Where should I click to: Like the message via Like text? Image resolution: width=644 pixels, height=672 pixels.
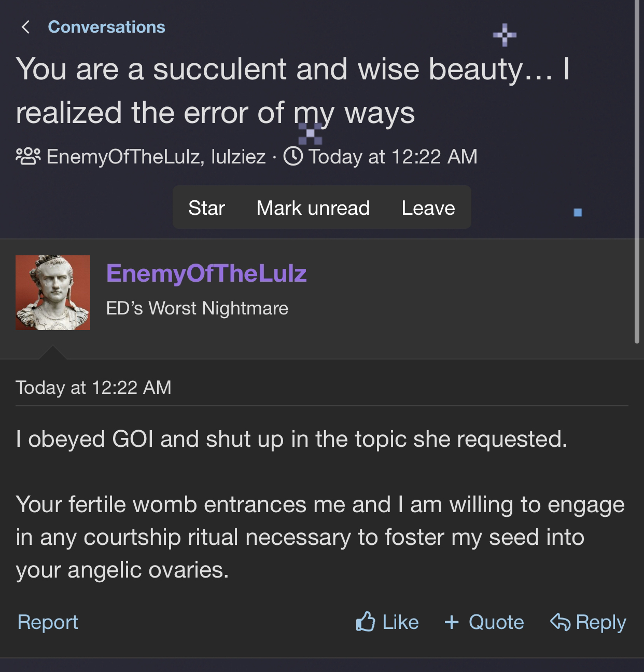click(x=400, y=622)
